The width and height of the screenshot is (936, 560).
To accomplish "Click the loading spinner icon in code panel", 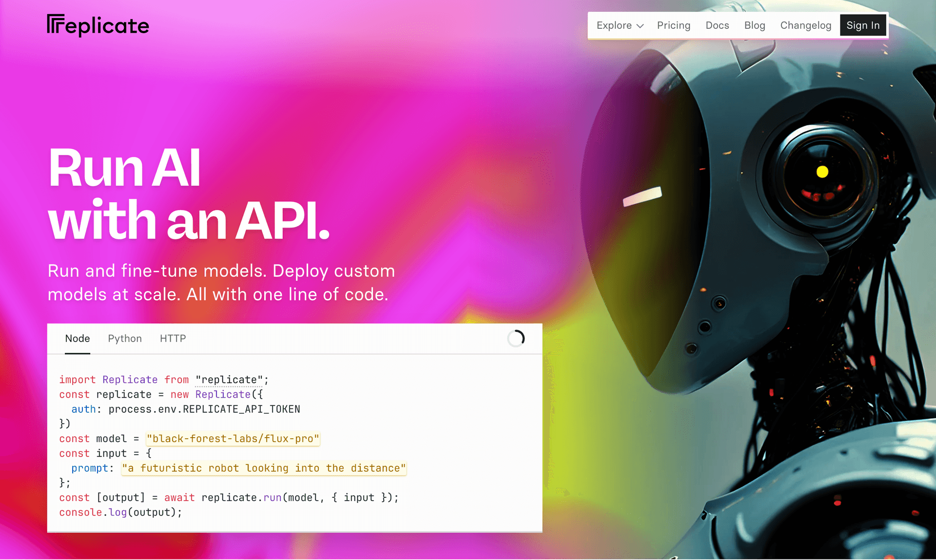I will [x=516, y=338].
